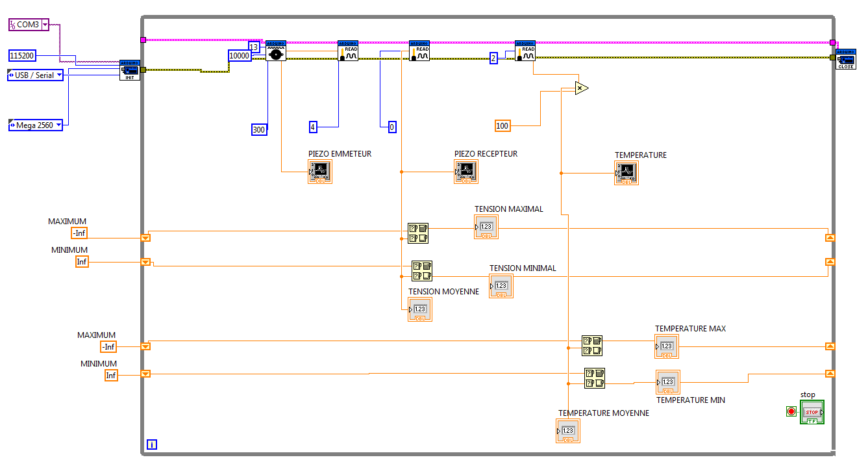Image resolution: width=868 pixels, height=464 pixels.
Task: Click the TEMPERATURE MOYENNE numeric indicator
Action: [568, 431]
